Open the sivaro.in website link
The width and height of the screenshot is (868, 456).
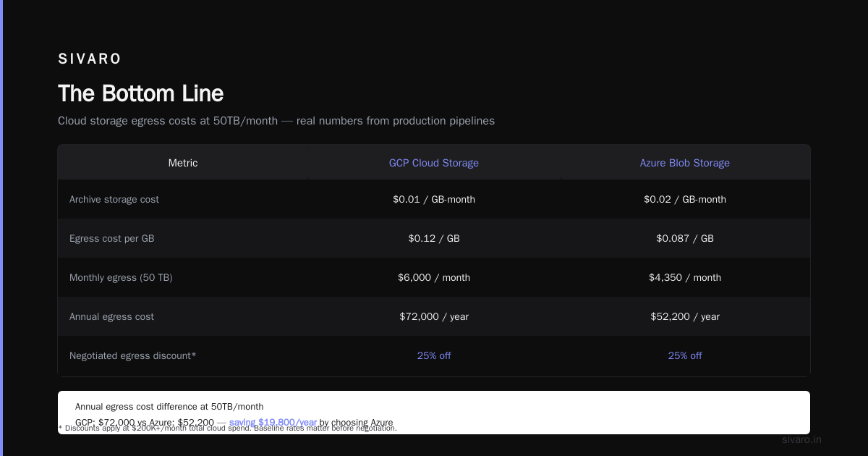click(x=801, y=439)
